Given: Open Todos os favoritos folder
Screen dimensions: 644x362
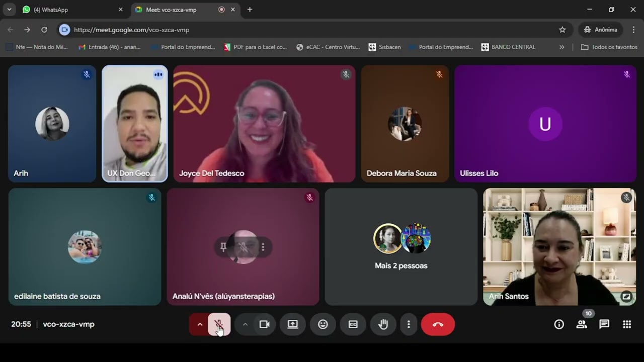Looking at the screenshot, I should (609, 47).
